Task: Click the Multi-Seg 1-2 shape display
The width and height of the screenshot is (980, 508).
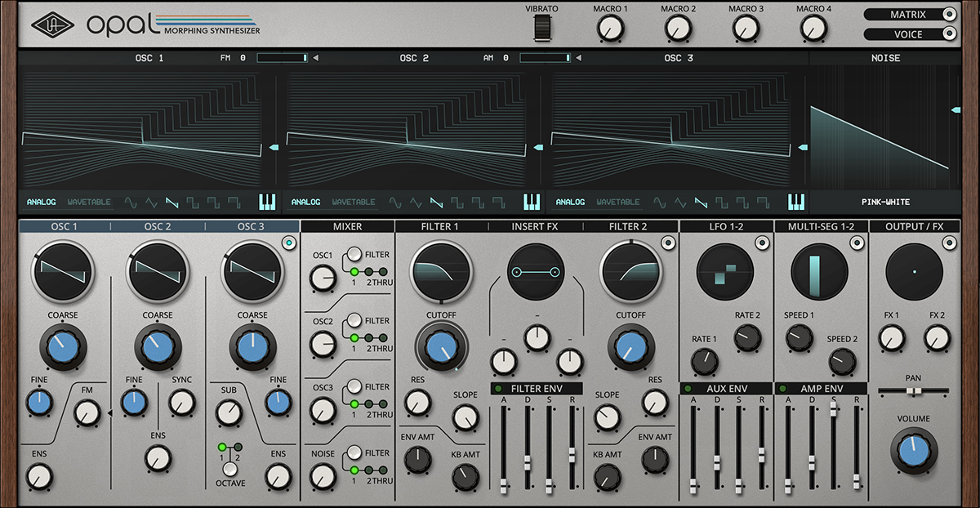Action: click(821, 271)
